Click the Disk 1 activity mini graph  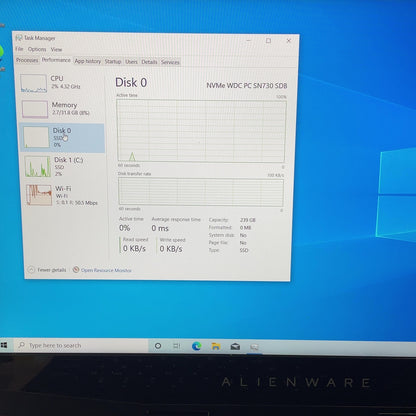click(38, 166)
